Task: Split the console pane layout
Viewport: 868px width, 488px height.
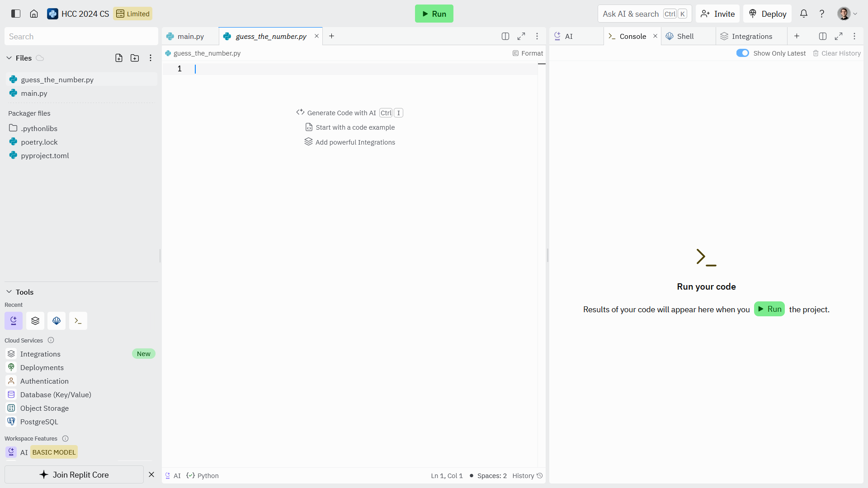Action: pos(823,36)
